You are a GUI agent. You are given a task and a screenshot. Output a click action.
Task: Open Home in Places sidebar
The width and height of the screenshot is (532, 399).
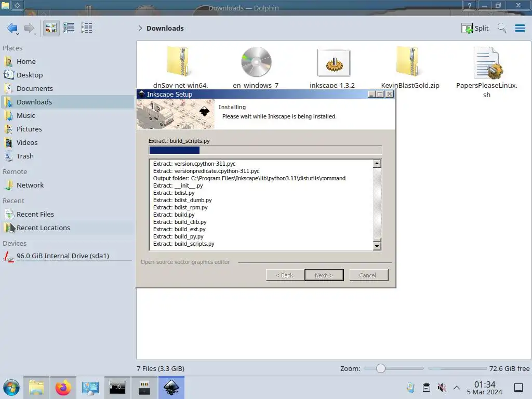point(68,61)
